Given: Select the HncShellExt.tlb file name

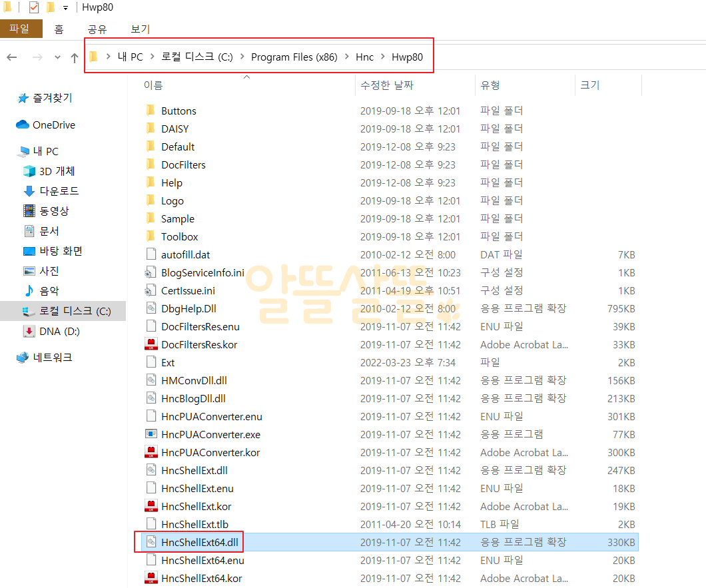Looking at the screenshot, I should [x=194, y=525].
